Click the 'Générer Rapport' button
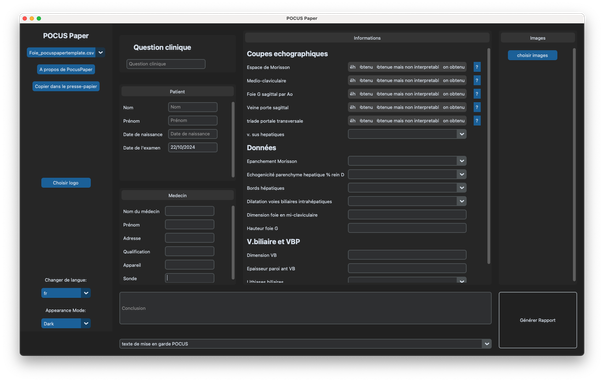604x382 pixels. (538, 320)
